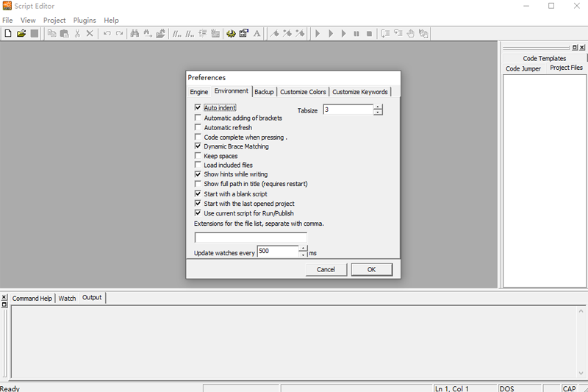Image resolution: width=588 pixels, height=392 pixels.
Task: Increase Tabsize with the up arrow
Action: click(378, 107)
